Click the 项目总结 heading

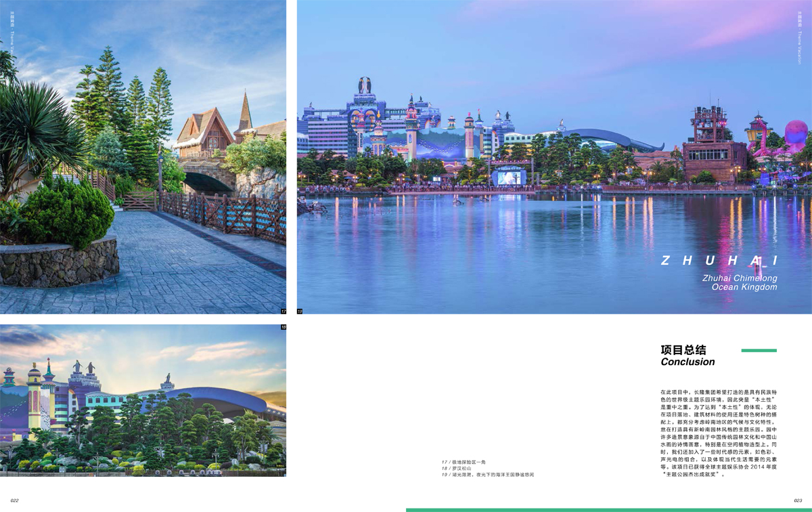tap(683, 350)
